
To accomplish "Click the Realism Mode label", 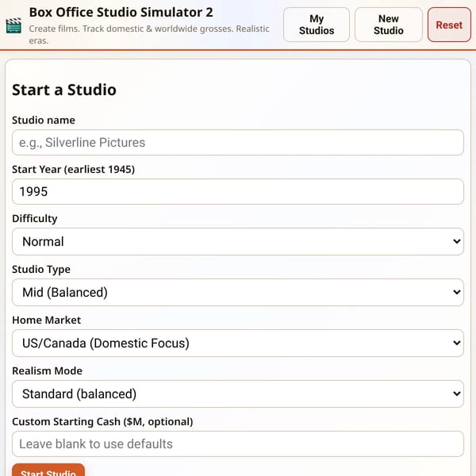I will pyautogui.click(x=47, y=370).
